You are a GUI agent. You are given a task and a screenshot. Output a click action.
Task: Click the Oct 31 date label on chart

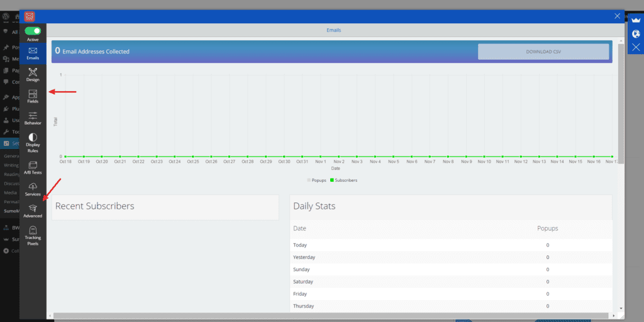pos(303,162)
